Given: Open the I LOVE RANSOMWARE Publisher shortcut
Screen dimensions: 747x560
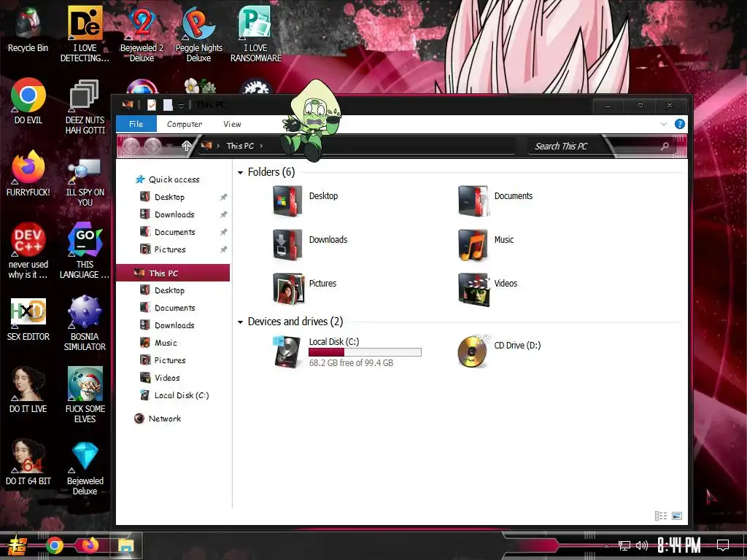Looking at the screenshot, I should 256,34.
